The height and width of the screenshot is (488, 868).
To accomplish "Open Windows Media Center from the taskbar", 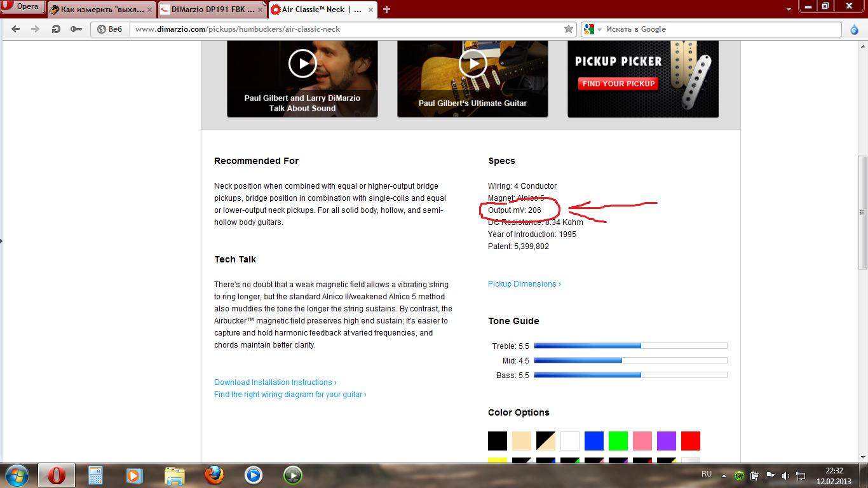I will pyautogui.click(x=134, y=475).
